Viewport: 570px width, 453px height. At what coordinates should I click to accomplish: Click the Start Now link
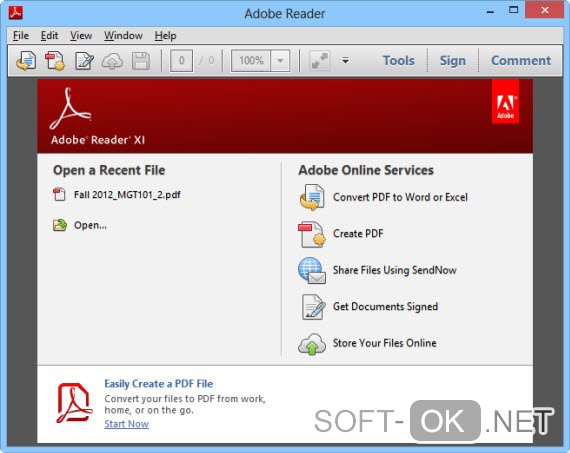pyautogui.click(x=126, y=424)
